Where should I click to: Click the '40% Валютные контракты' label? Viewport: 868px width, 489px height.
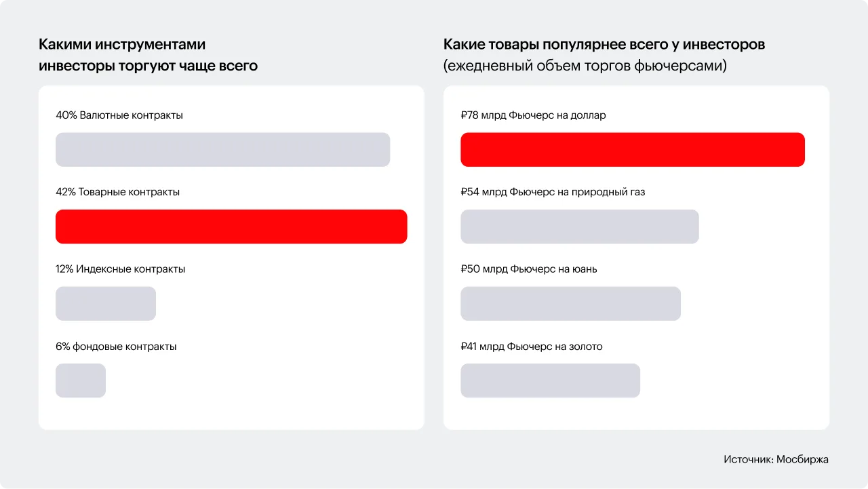pyautogui.click(x=119, y=115)
